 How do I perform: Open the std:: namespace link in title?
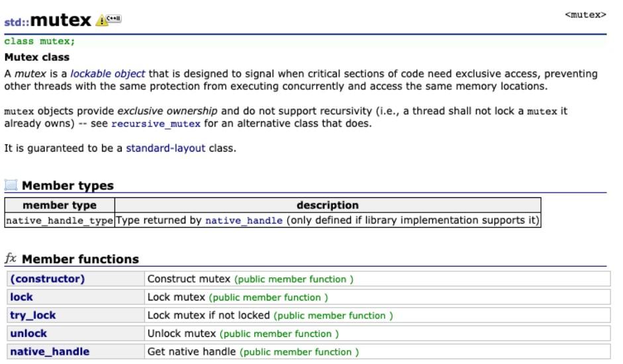(x=17, y=22)
